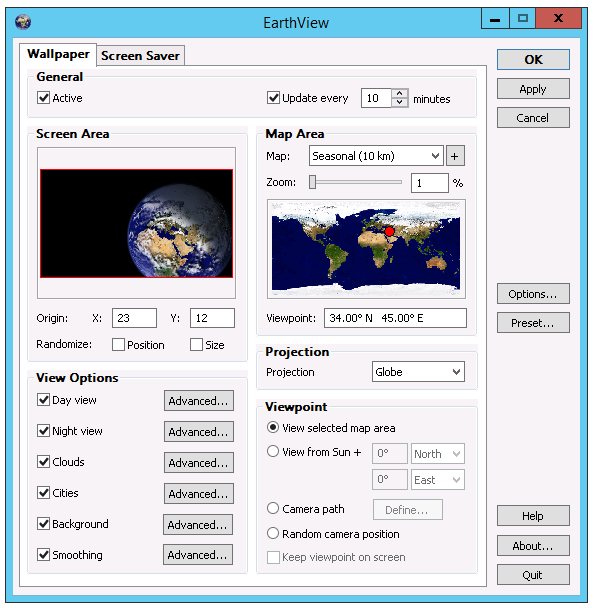The image size is (594, 608).
Task: Click the world map in Map Area
Action: pos(366,249)
